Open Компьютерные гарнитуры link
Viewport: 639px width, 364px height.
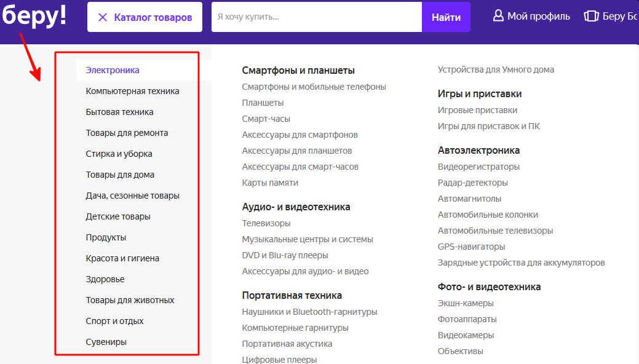click(x=295, y=328)
